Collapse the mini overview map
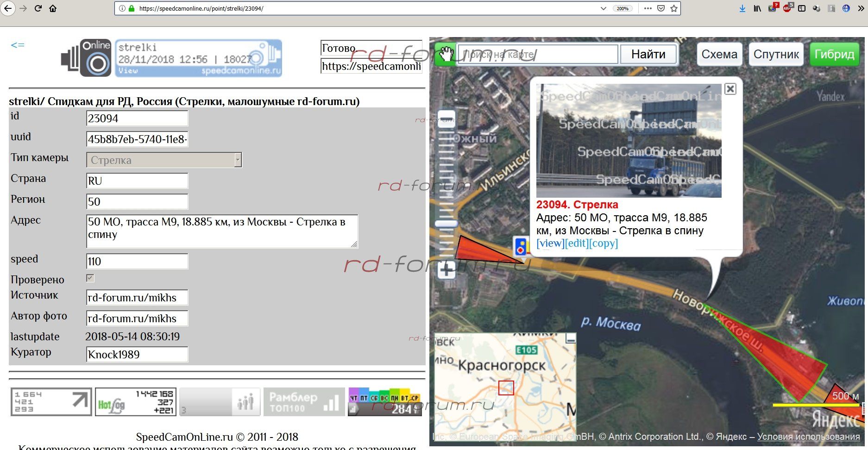The height and width of the screenshot is (450, 868). click(x=571, y=338)
